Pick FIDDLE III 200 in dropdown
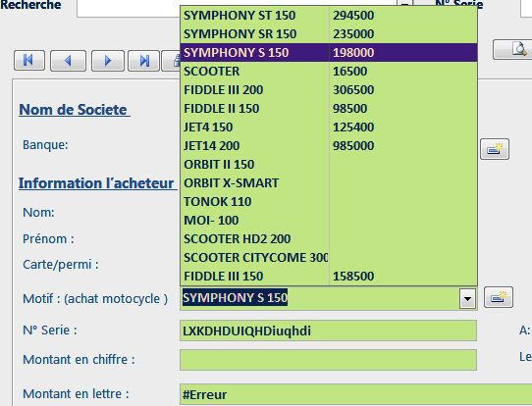Image resolution: width=532 pixels, height=406 pixels. coord(329,90)
